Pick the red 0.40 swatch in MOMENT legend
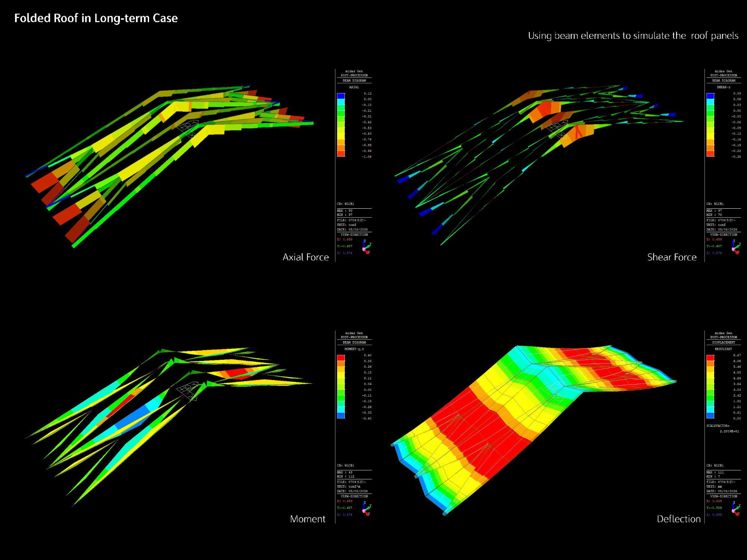Screen dimensions: 747x560 tap(341, 358)
